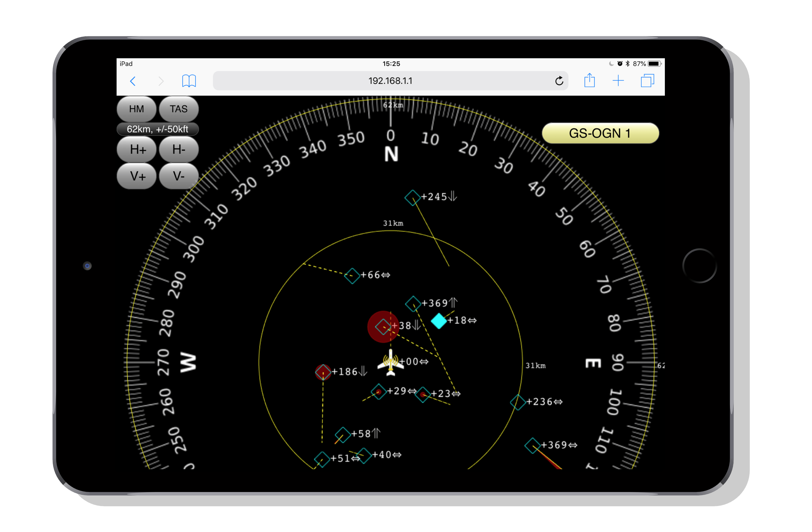
Task: Select the solid cyan +18 traffic diamond
Action: point(439,321)
